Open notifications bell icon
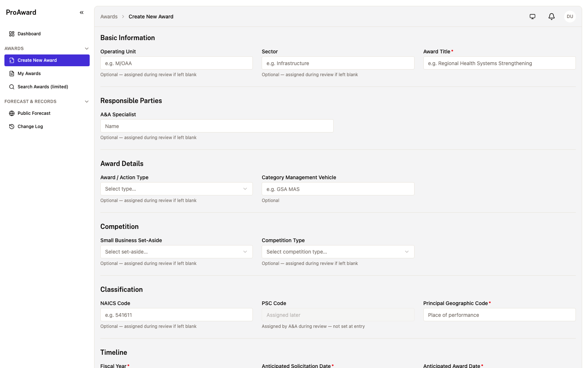Screen dimensions: 588x368 (x=552, y=17)
